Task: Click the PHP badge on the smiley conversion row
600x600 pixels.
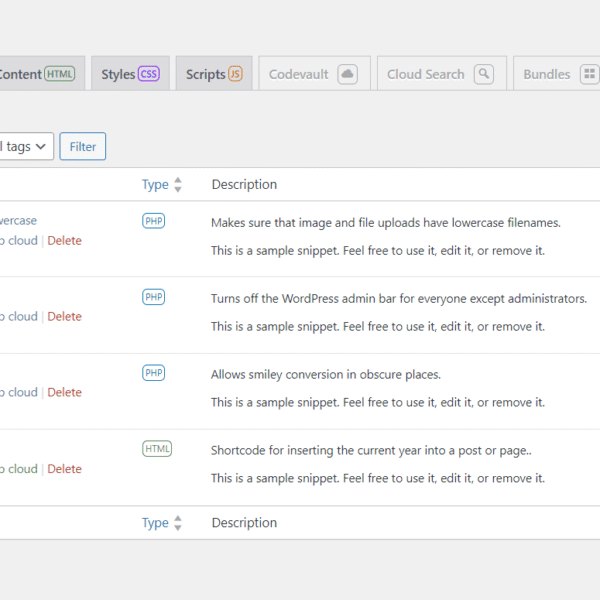Action: [x=153, y=373]
